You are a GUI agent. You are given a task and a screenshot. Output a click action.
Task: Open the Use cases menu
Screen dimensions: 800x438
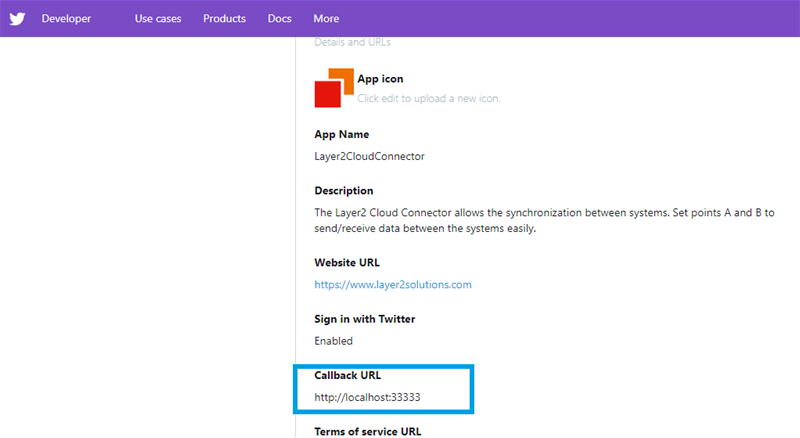tap(158, 19)
